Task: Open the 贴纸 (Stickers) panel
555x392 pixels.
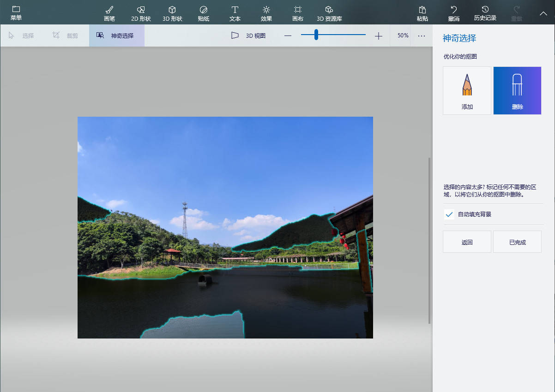Action: click(204, 13)
